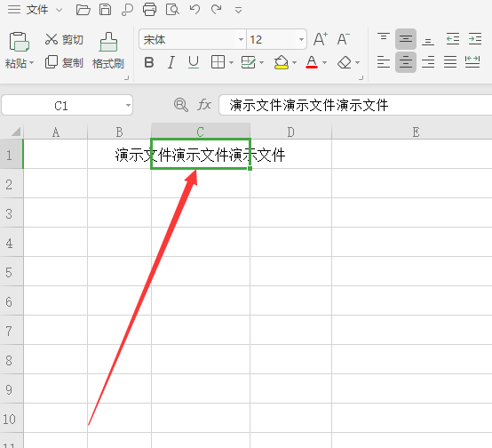The height and width of the screenshot is (448, 492).
Task: Expand the arrow beside 文件
Action: tap(59, 10)
